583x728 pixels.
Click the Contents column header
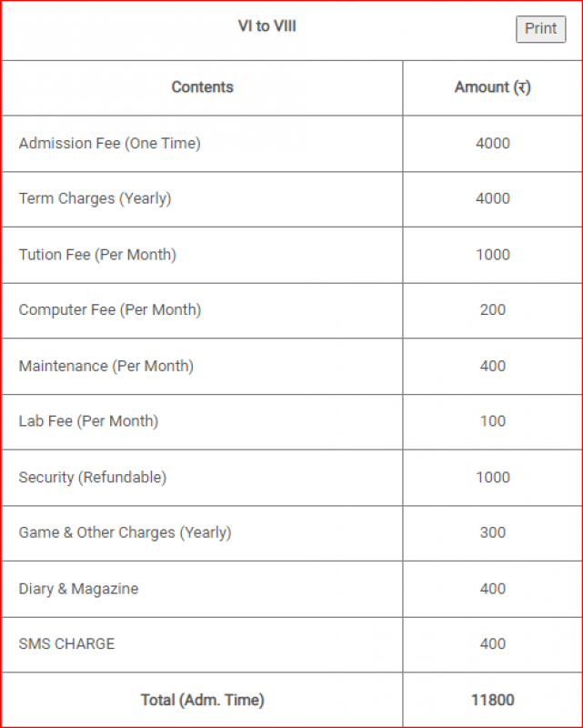[x=202, y=87]
